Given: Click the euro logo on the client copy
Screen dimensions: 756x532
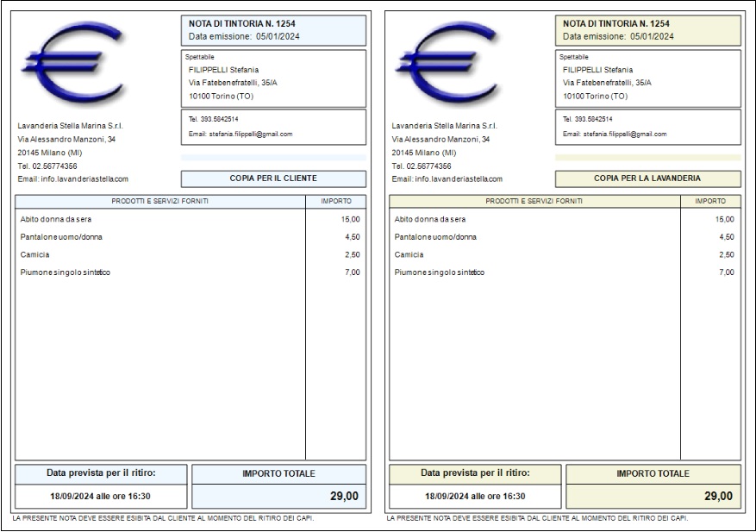Looking at the screenshot, I should [x=74, y=65].
